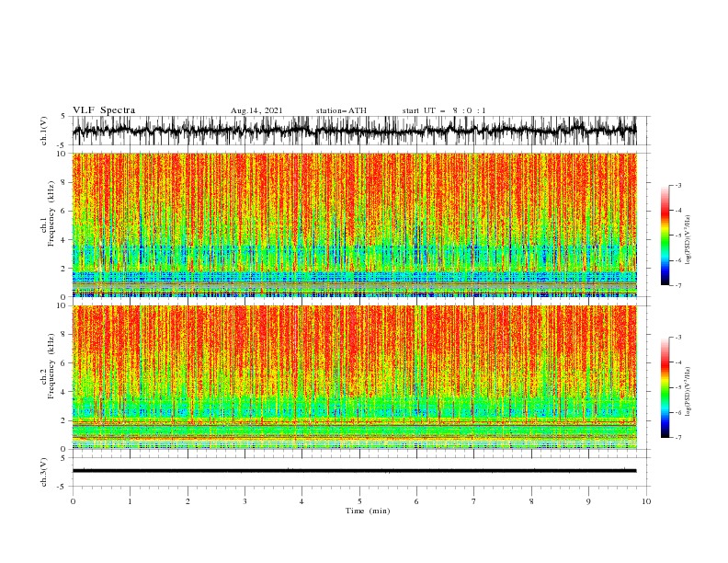The width and height of the screenshot is (728, 563).
Task: Click the time axis tick label "1"
Action: coord(130,501)
